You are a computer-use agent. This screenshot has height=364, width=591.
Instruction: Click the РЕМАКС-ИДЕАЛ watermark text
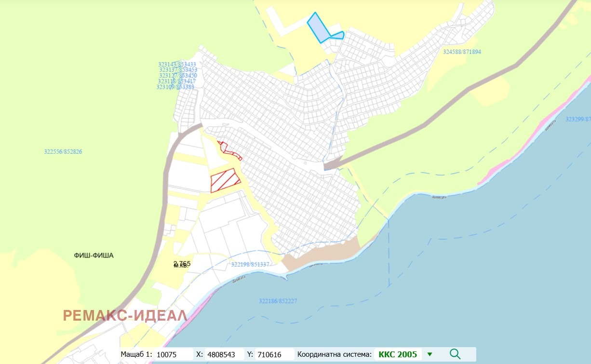(x=124, y=316)
